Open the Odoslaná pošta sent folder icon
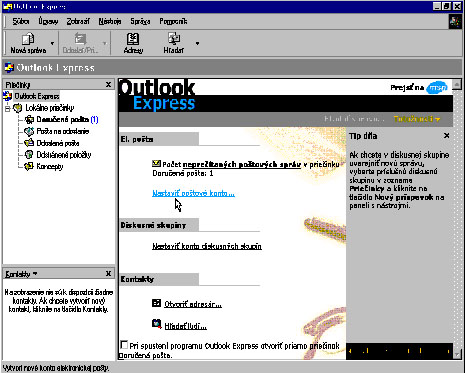465x373 pixels. point(30,143)
